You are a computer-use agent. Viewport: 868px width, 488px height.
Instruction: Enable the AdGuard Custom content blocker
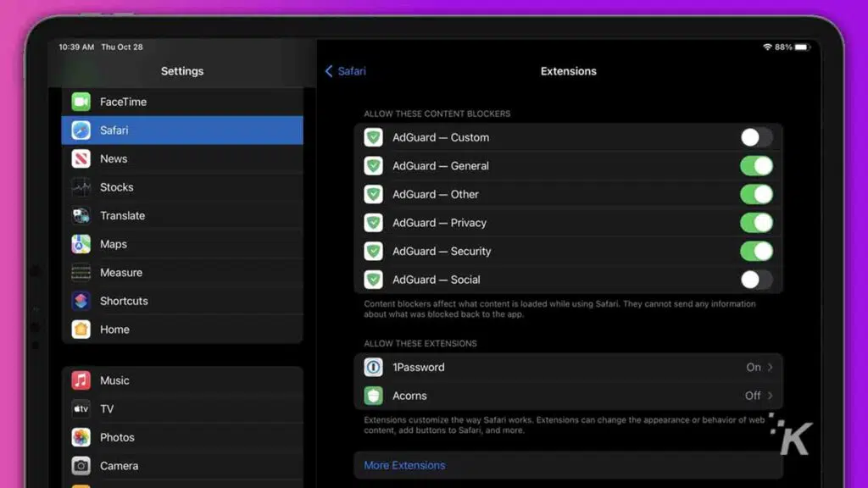pos(756,137)
